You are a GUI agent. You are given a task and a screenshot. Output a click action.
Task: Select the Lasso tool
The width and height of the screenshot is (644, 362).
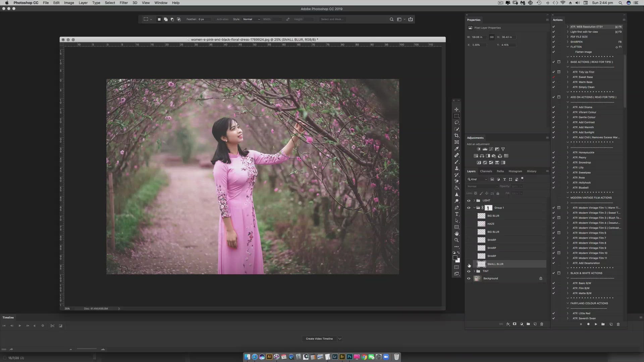(457, 122)
